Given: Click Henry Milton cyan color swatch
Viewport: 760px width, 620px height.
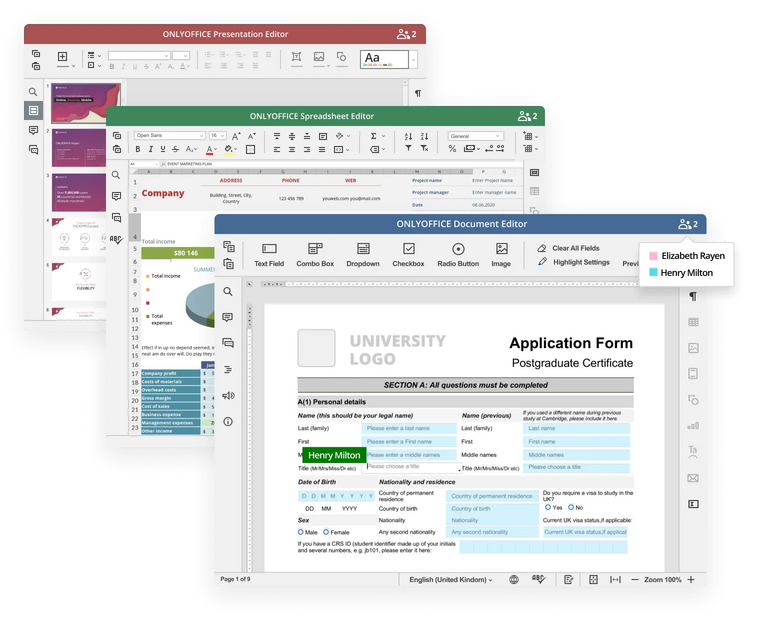Looking at the screenshot, I should coord(653,272).
